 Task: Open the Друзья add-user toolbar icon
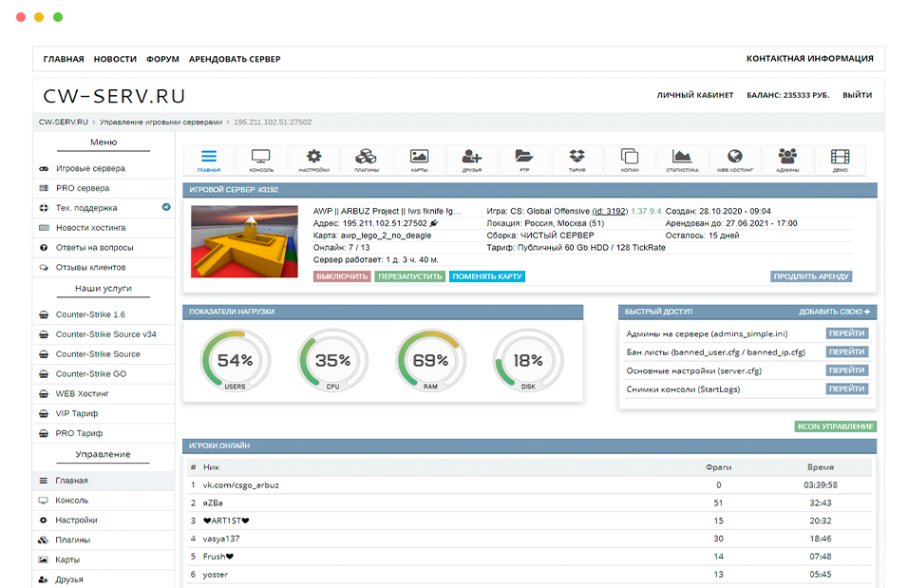(472, 160)
